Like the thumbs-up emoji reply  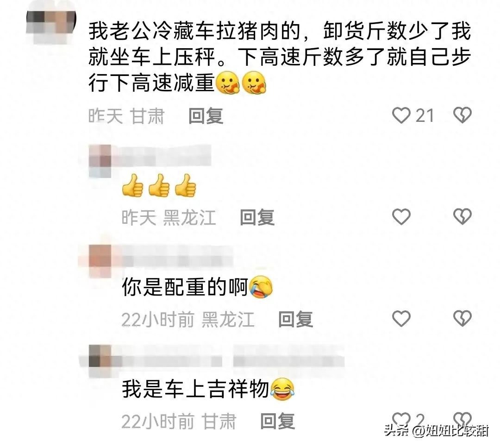click(x=401, y=217)
